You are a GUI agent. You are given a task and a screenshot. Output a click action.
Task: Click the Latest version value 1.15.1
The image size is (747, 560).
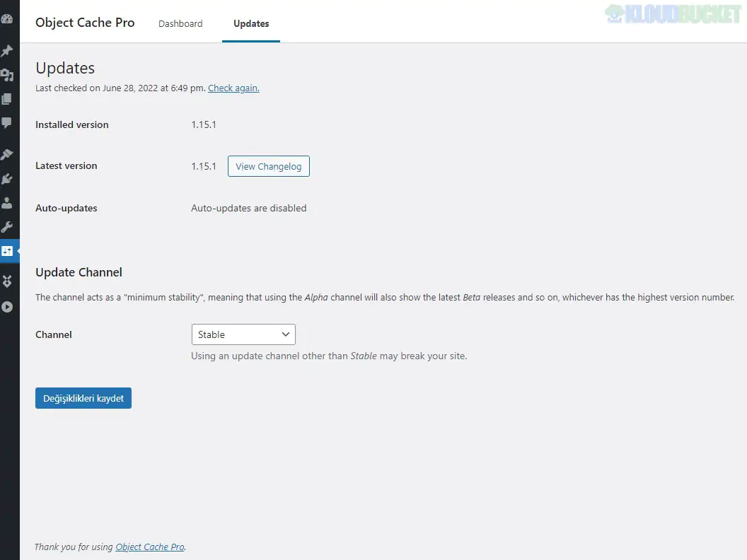tap(204, 166)
